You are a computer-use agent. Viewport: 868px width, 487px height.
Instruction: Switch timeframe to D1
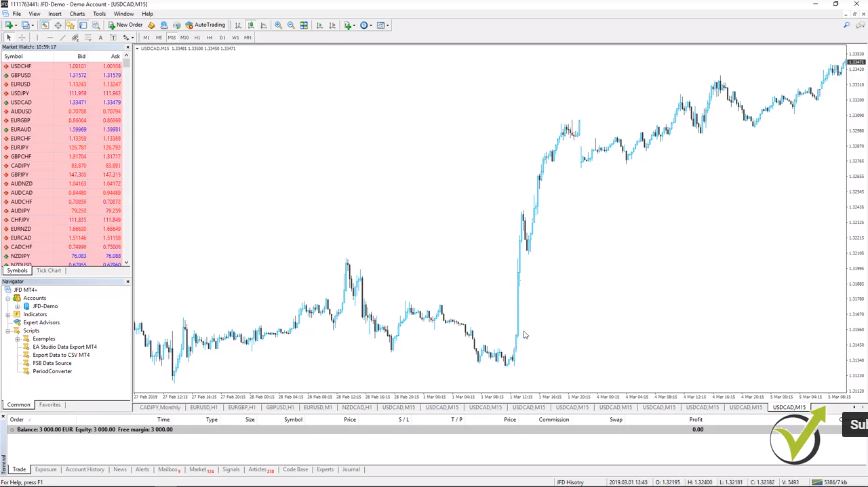pyautogui.click(x=223, y=38)
